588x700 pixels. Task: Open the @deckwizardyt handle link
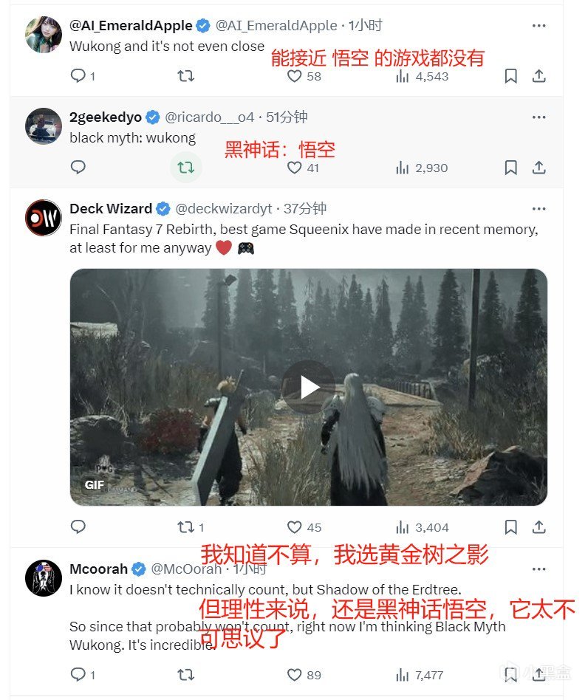pyautogui.click(x=224, y=208)
